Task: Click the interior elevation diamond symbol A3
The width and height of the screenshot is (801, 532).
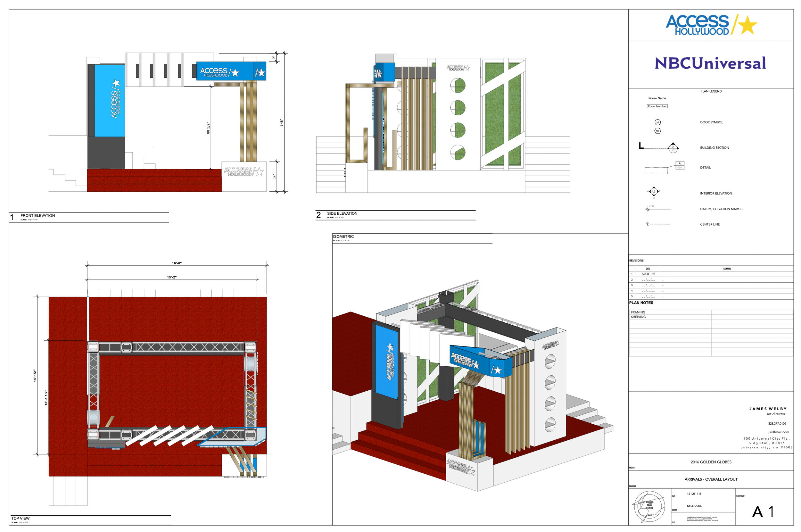Action: [x=654, y=191]
